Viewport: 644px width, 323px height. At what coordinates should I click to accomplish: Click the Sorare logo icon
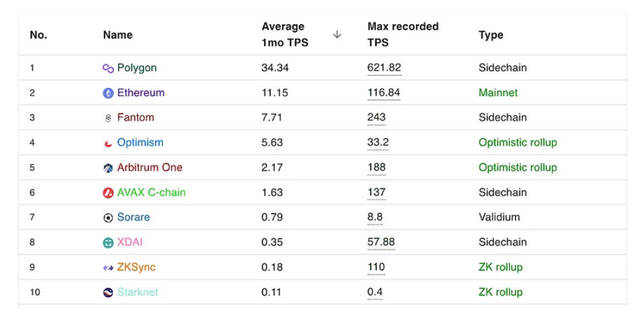pos(108,218)
